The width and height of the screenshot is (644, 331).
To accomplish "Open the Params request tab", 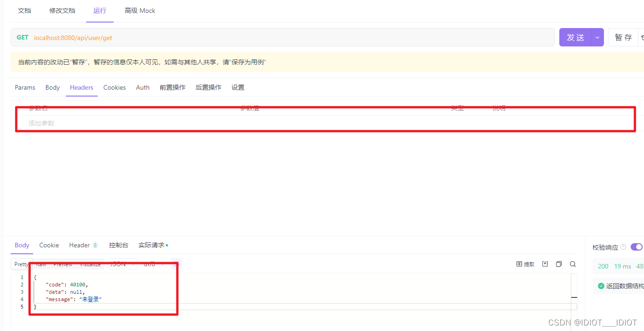I will (25, 87).
